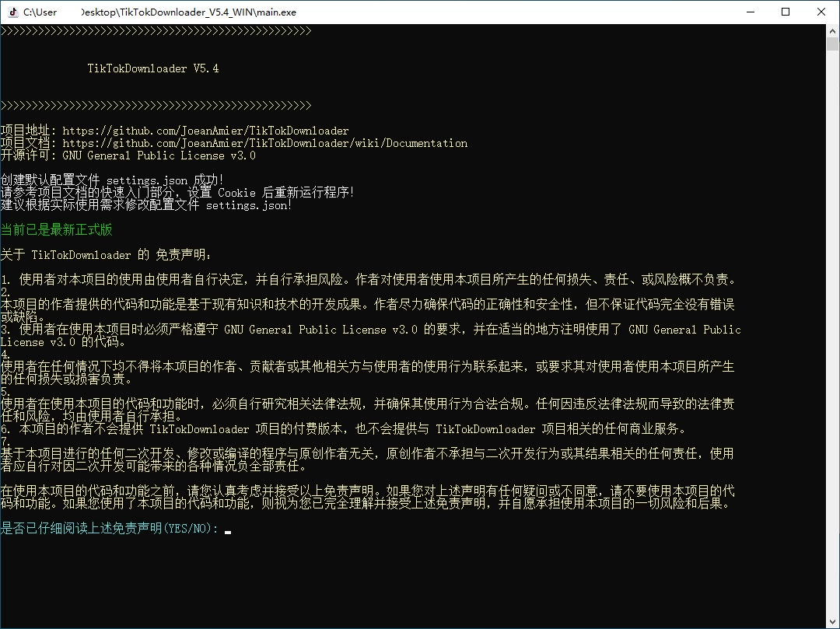Click the YES/NO disclaimer input prompt
The height and width of the screenshot is (629, 840).
tap(109, 529)
